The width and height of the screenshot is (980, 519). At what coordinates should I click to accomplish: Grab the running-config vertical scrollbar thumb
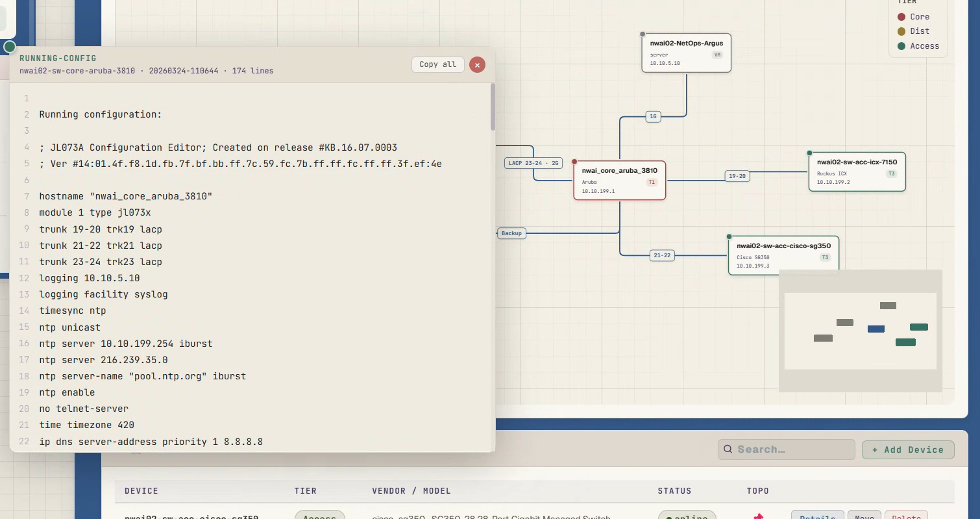click(493, 106)
